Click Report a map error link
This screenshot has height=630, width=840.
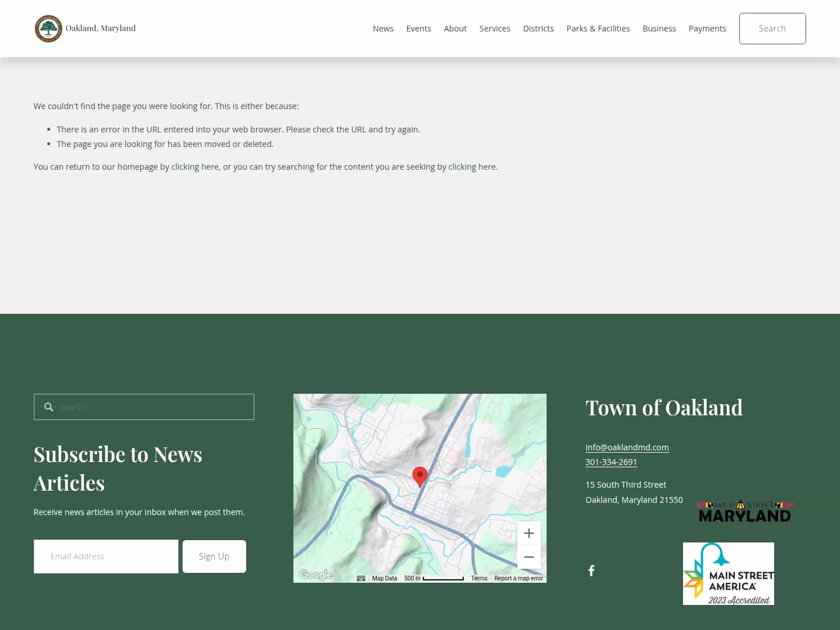pyautogui.click(x=519, y=578)
